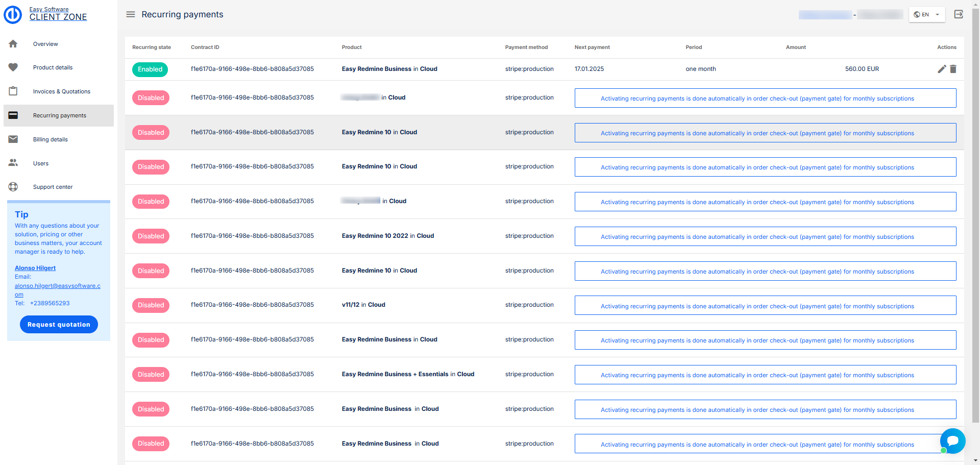Click the Enabled recurring state badge
Image resolution: width=980 pixels, height=465 pixels.
click(150, 69)
